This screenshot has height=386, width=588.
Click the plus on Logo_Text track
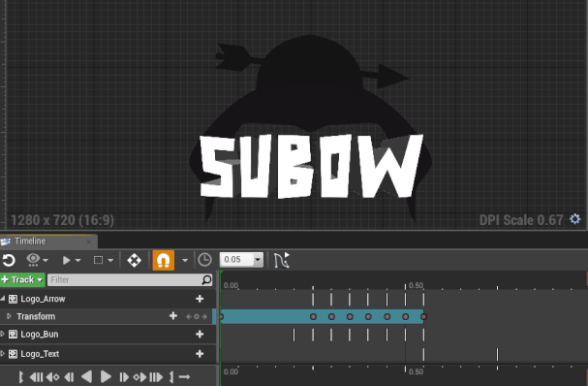pos(200,354)
